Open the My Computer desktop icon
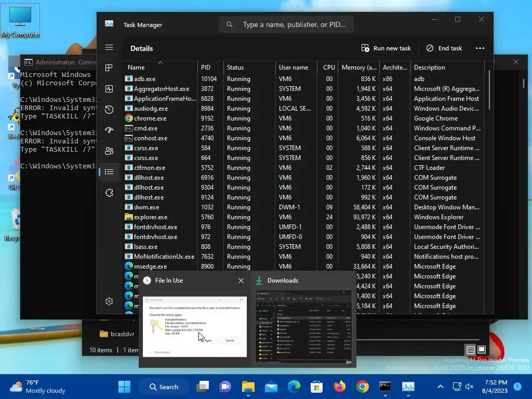 tap(20, 21)
